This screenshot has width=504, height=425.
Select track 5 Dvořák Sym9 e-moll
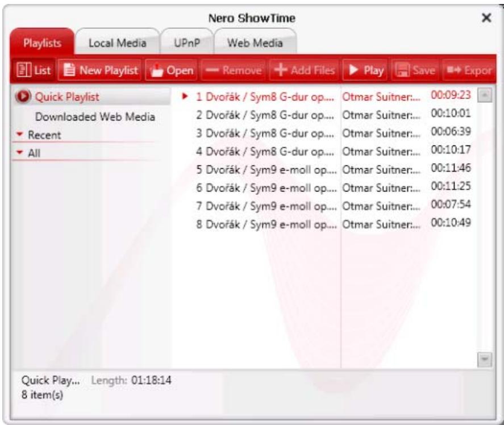point(266,169)
